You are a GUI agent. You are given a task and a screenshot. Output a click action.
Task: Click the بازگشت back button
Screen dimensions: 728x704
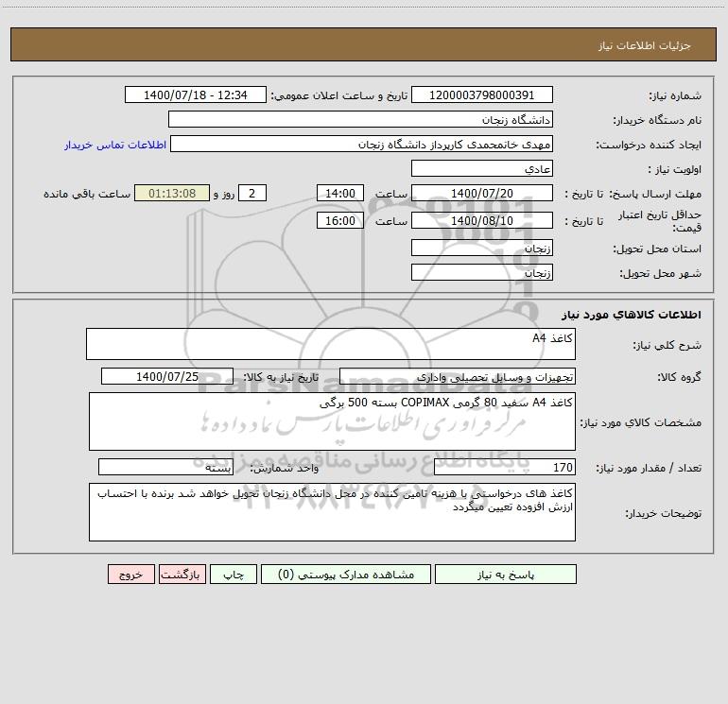point(182,574)
